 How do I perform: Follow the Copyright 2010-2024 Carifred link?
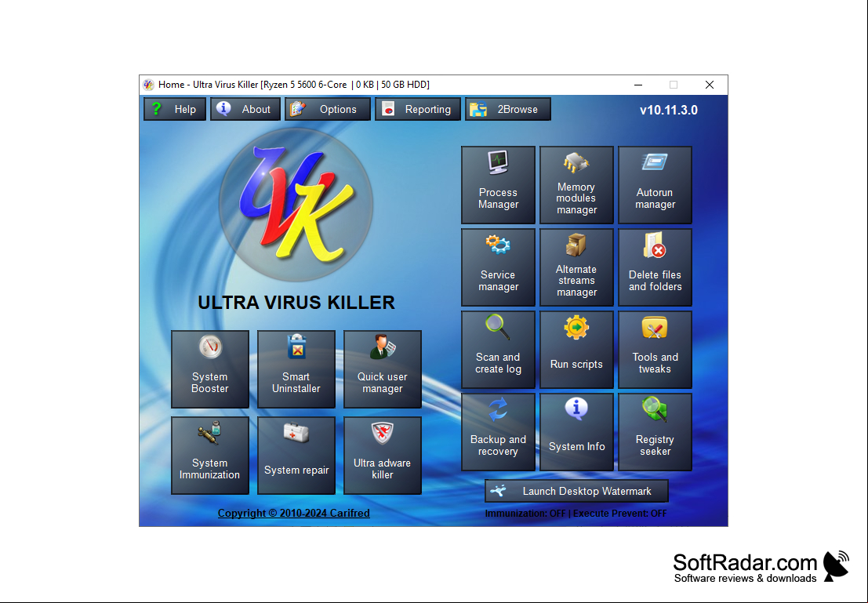(293, 514)
